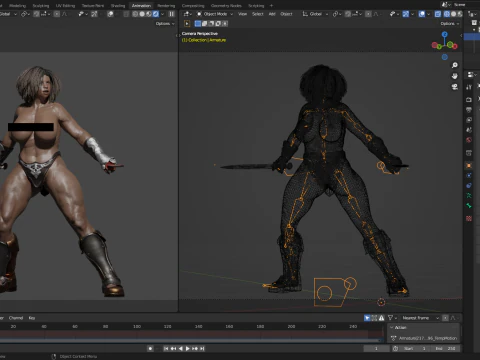
Task: Open the Sculpting workspace tab
Action: point(41,6)
